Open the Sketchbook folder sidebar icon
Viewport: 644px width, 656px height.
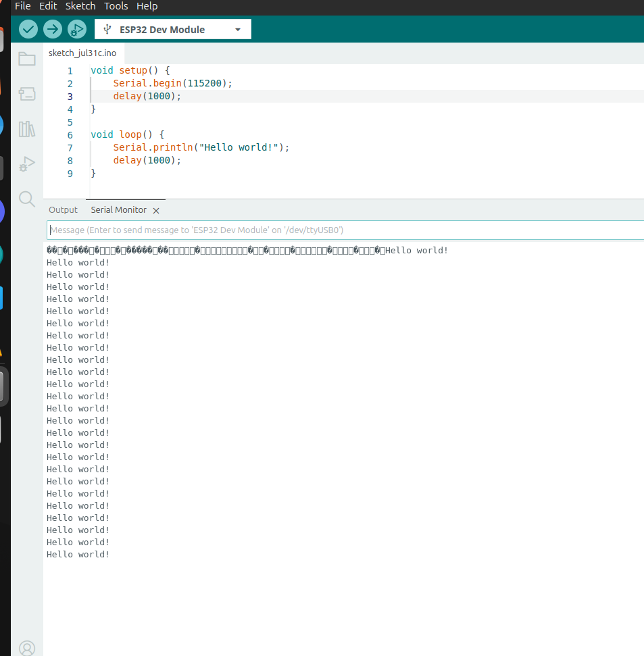click(27, 59)
